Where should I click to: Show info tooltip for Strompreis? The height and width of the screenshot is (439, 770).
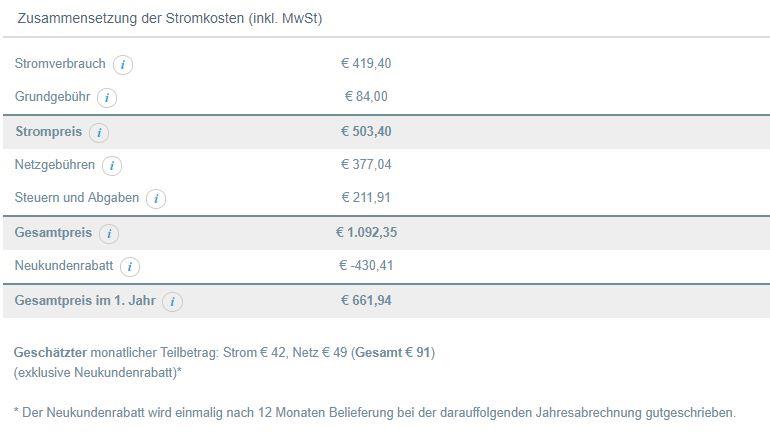99,133
